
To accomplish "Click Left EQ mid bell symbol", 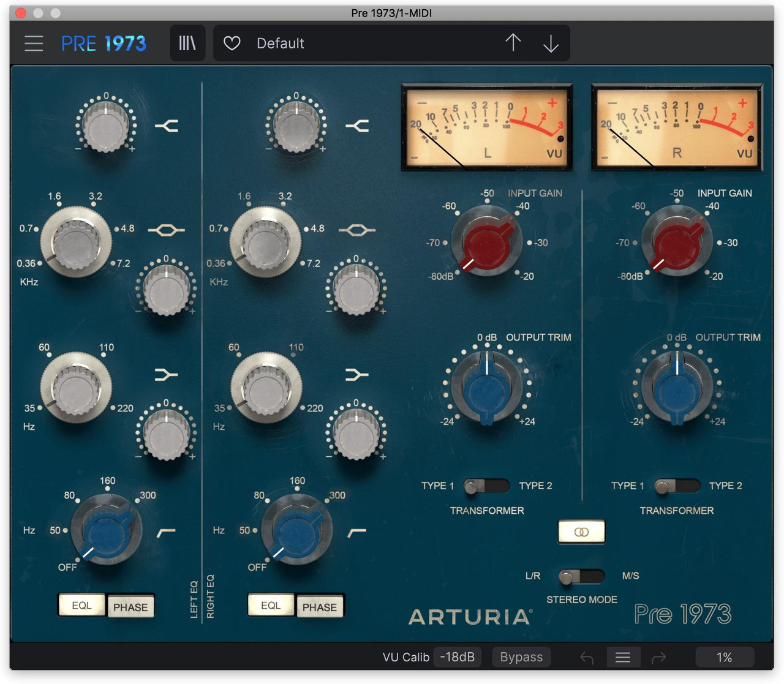I will (166, 230).
